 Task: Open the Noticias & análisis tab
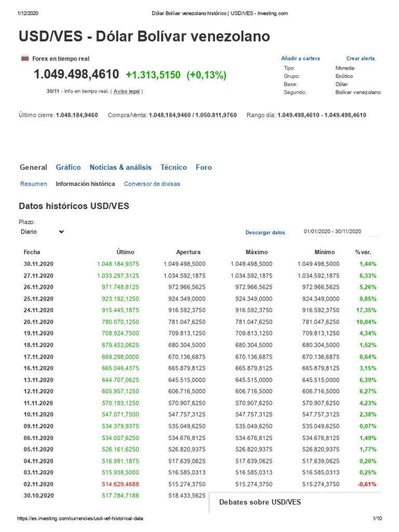pyautogui.click(x=121, y=167)
